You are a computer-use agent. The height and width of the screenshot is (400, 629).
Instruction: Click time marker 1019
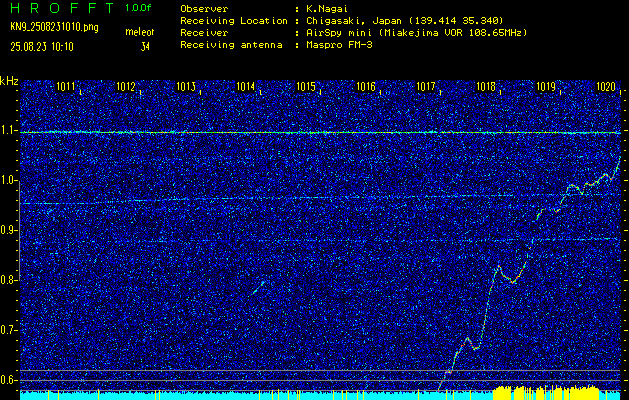point(546,86)
